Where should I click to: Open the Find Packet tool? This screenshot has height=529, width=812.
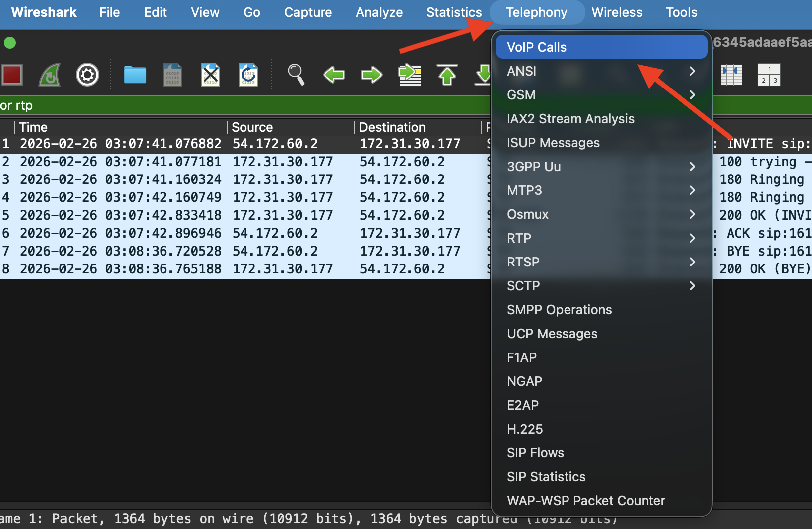[296, 75]
